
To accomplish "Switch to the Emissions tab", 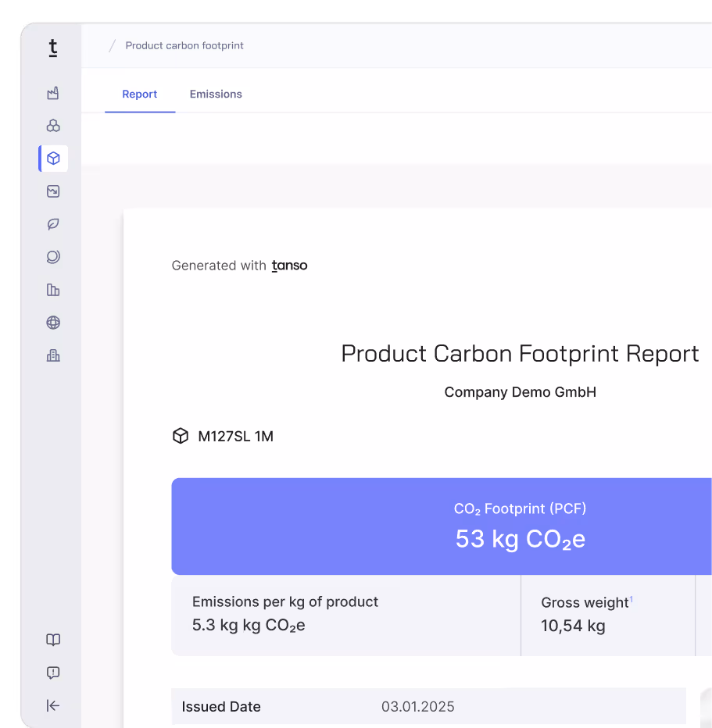I will pyautogui.click(x=216, y=95).
